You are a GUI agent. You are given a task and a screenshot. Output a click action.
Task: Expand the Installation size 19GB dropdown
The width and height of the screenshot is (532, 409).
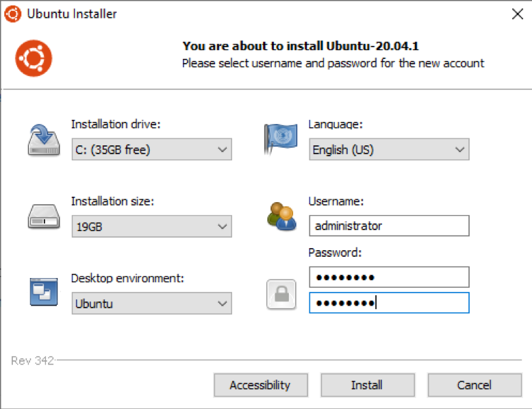click(152, 226)
